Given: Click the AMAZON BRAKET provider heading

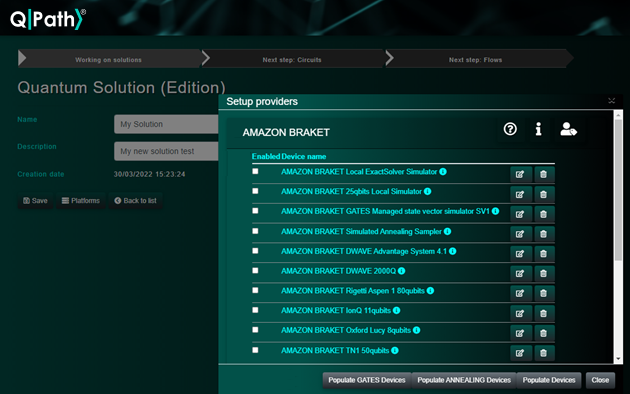Looking at the screenshot, I should point(286,133).
